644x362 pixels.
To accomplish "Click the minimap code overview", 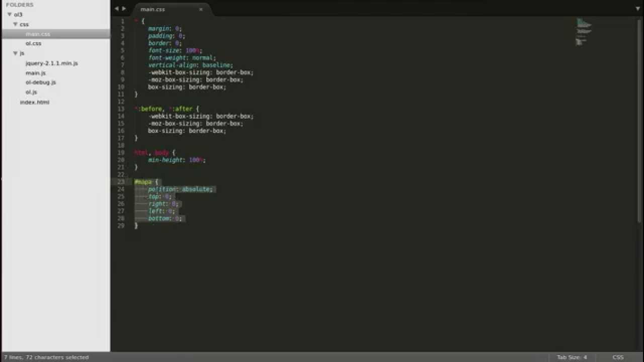I will click(x=584, y=32).
